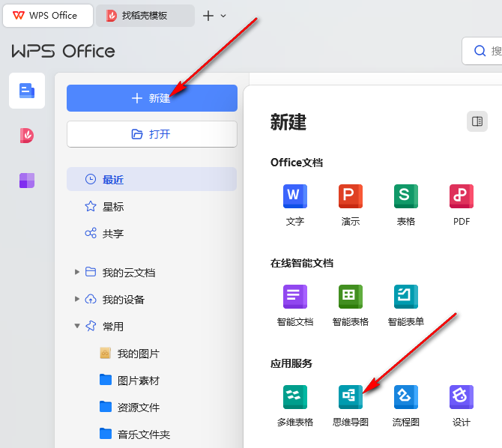Screen dimensions: 502x448
Task: Collapse the 常用 tree arrow
Action: tap(77, 326)
